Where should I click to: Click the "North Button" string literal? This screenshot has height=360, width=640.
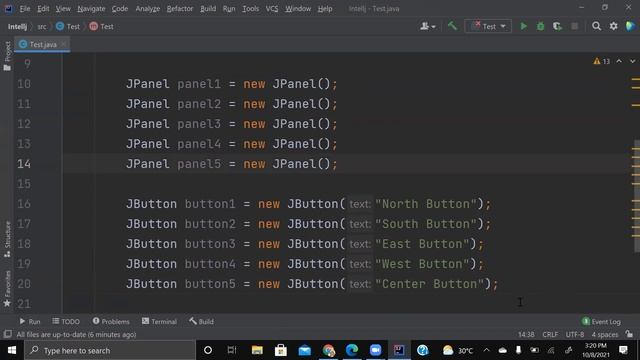point(426,204)
